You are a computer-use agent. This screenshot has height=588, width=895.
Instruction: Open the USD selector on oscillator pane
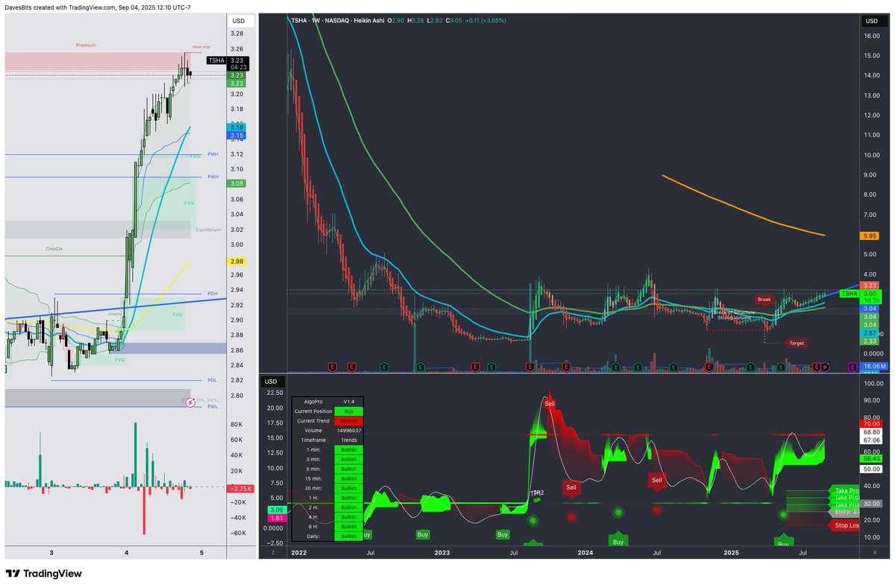[x=272, y=382]
